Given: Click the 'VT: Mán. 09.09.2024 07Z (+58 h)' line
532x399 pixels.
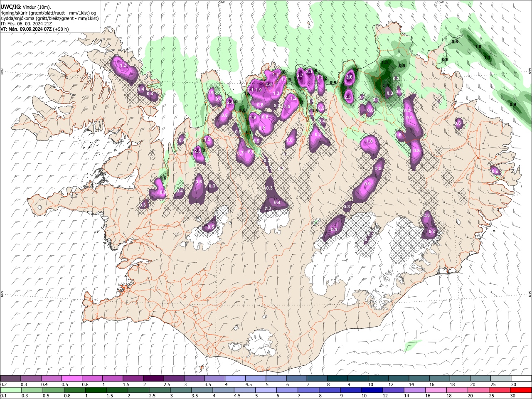Looking at the screenshot, I should [34, 29].
